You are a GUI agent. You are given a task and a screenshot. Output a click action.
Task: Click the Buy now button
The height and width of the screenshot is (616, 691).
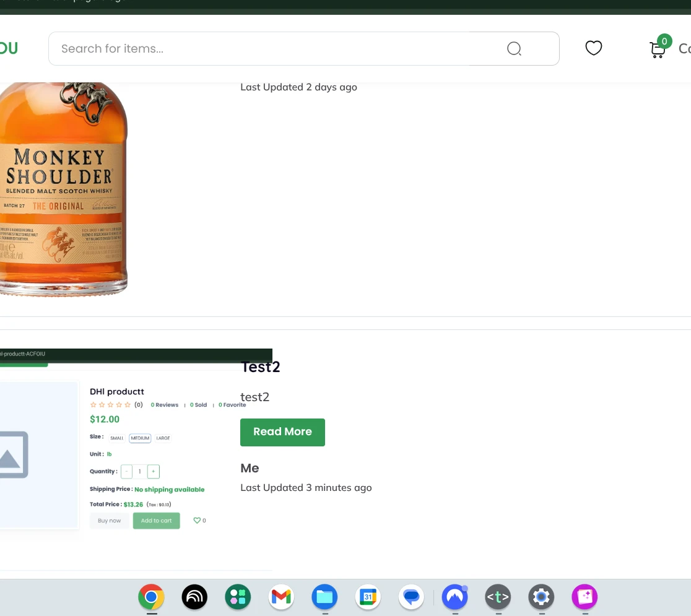(109, 520)
